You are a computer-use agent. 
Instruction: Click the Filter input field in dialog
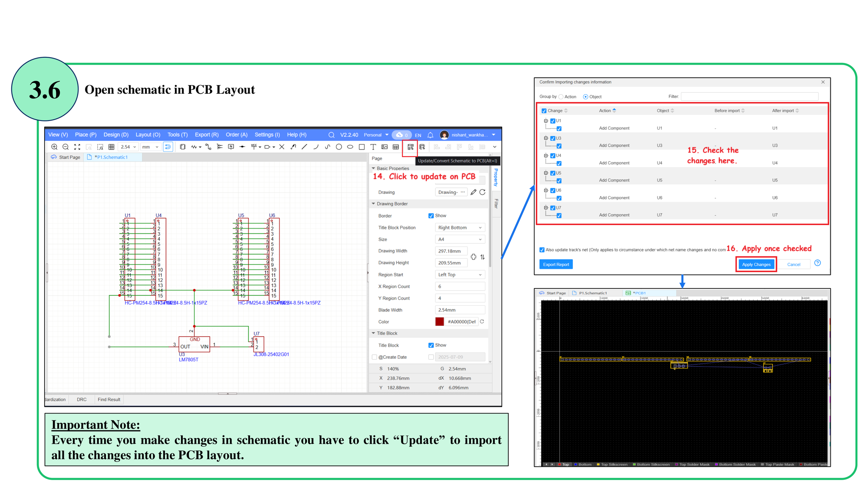pos(750,97)
